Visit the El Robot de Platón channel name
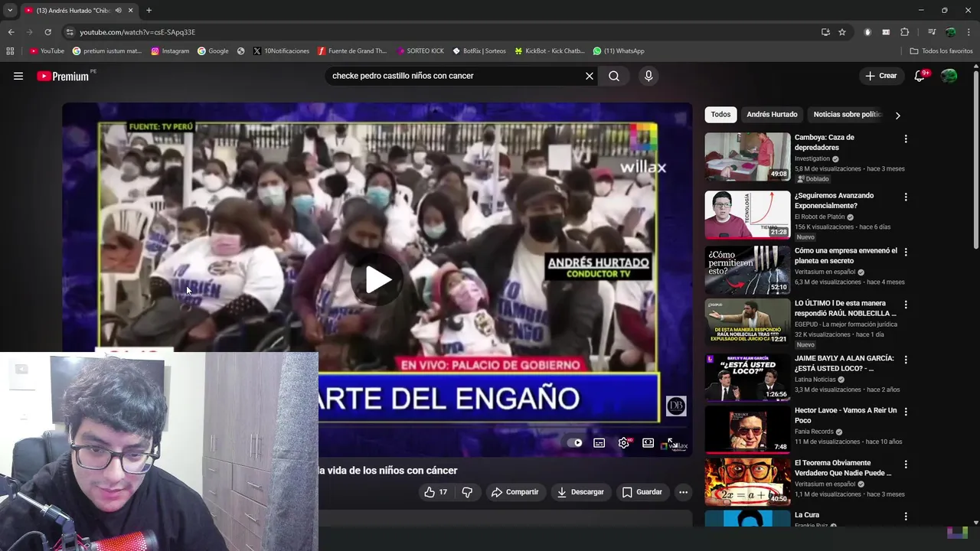 point(819,217)
